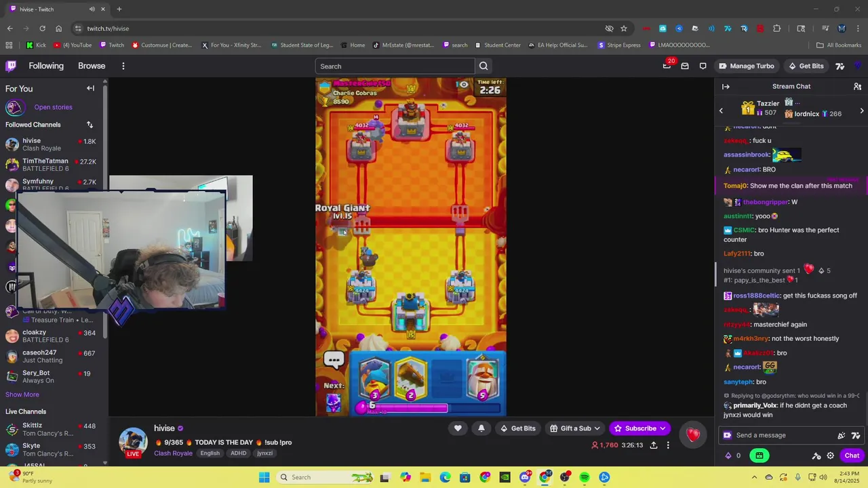Show previous gift leaderboard entry
868x488 pixels.
click(721, 110)
